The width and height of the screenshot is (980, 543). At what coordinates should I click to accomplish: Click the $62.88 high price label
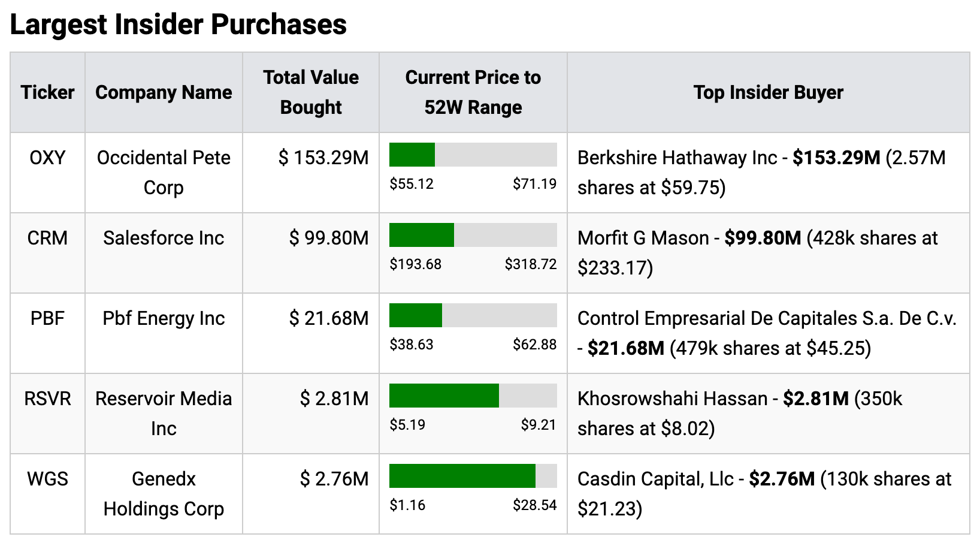[535, 345]
